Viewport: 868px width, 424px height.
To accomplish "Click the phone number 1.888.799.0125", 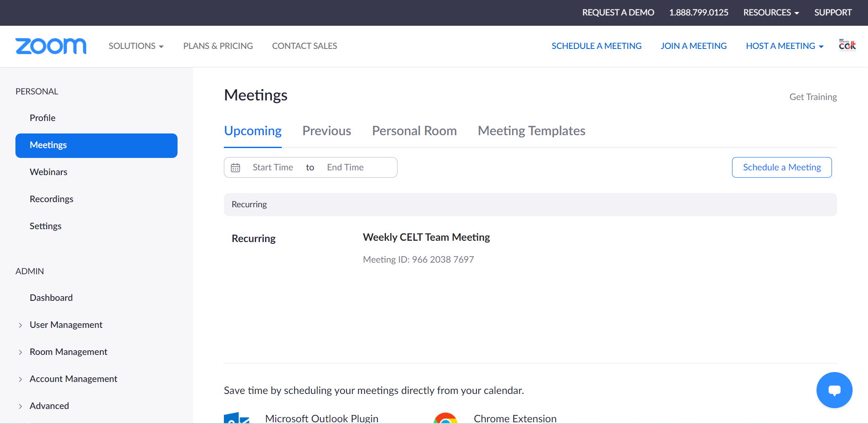I will [x=699, y=12].
